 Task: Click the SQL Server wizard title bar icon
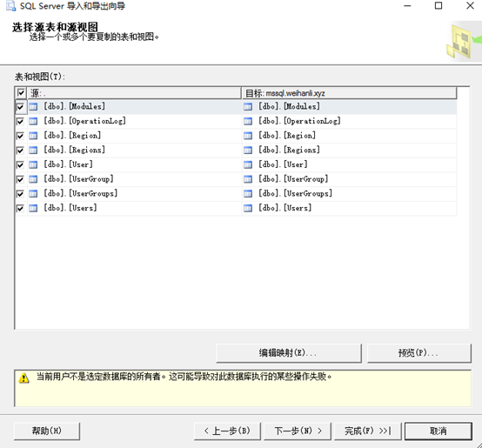point(11,6)
